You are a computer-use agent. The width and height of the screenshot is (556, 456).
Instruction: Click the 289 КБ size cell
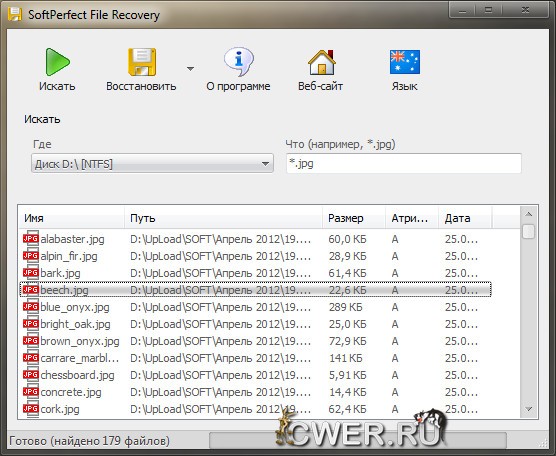click(x=346, y=307)
